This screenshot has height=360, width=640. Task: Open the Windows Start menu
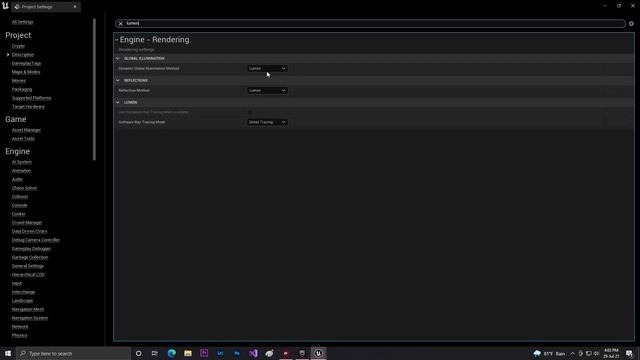[x=8, y=353]
